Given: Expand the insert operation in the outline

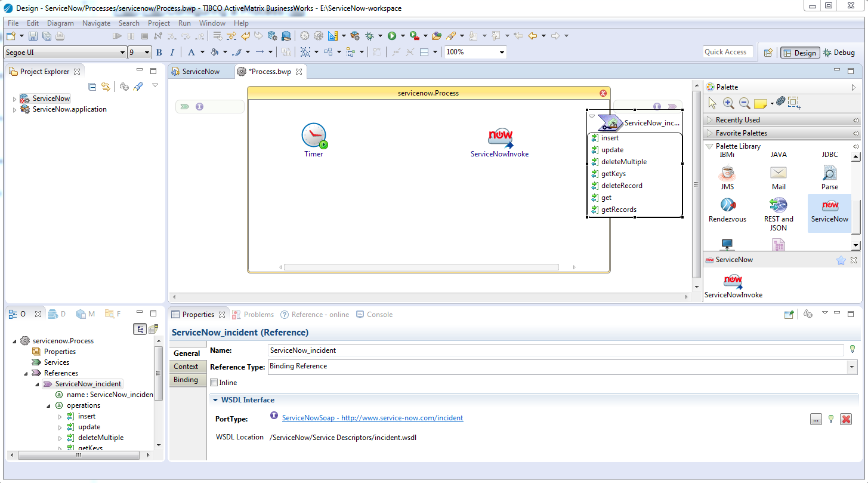Looking at the screenshot, I should pyautogui.click(x=60, y=417).
